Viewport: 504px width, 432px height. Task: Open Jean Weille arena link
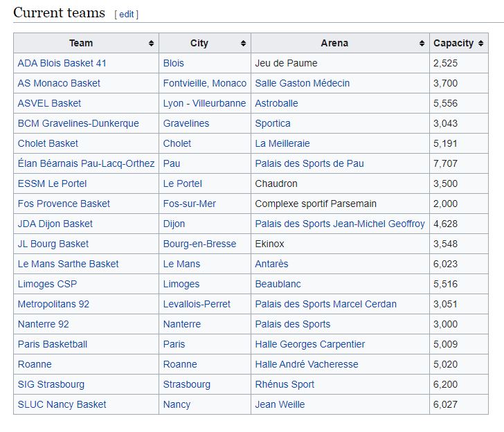click(280, 404)
